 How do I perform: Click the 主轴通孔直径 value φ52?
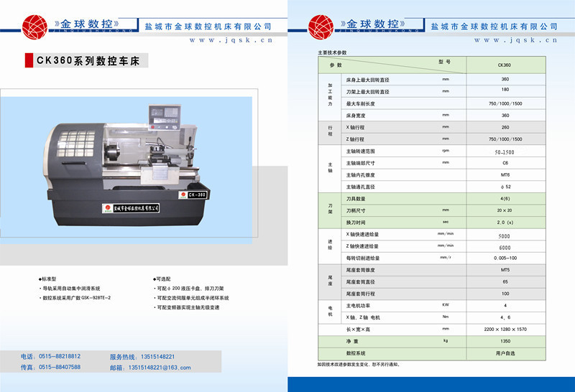[x=505, y=187]
